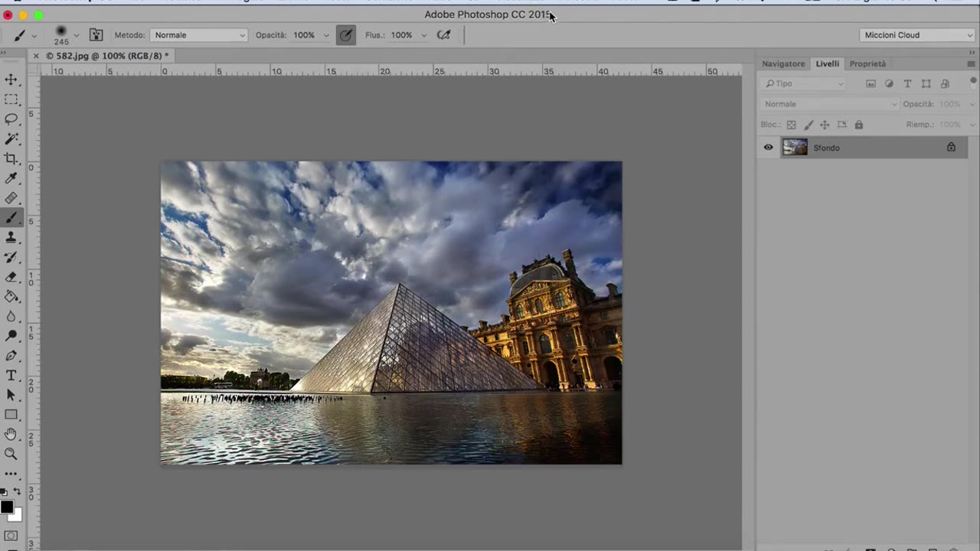Screen dimensions: 980x551
Task: Select the Healing Brush tool
Action: coord(11,198)
